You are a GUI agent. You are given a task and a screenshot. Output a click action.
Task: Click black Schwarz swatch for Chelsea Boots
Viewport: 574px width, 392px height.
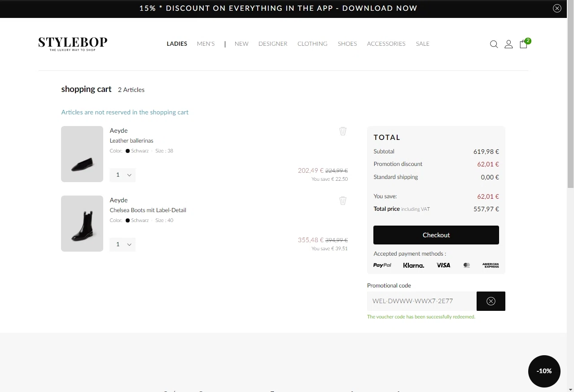pos(127,220)
